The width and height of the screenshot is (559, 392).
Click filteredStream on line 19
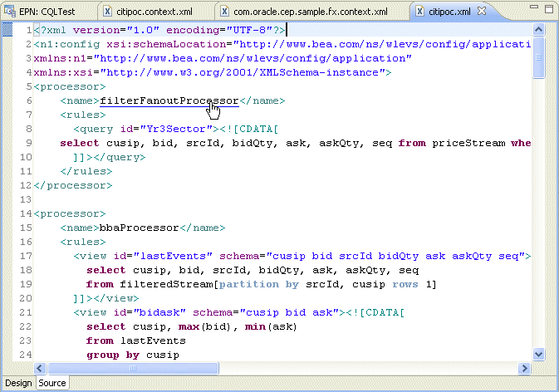click(x=166, y=284)
